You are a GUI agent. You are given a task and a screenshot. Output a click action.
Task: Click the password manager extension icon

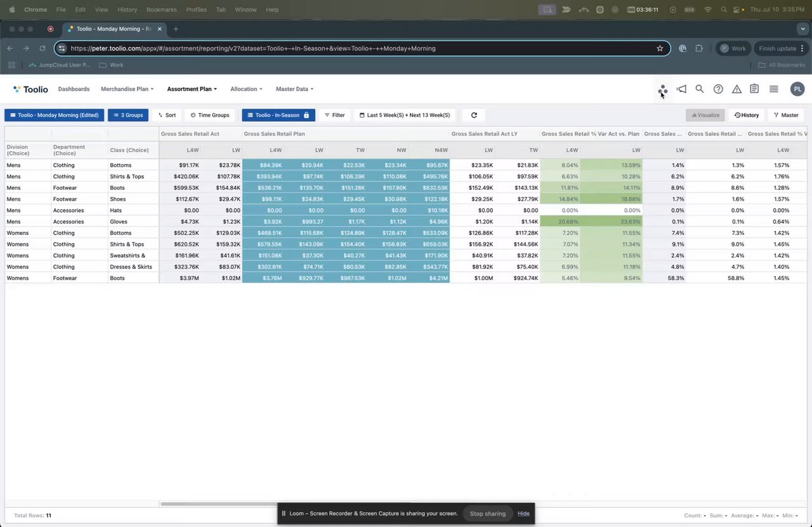[683, 48]
